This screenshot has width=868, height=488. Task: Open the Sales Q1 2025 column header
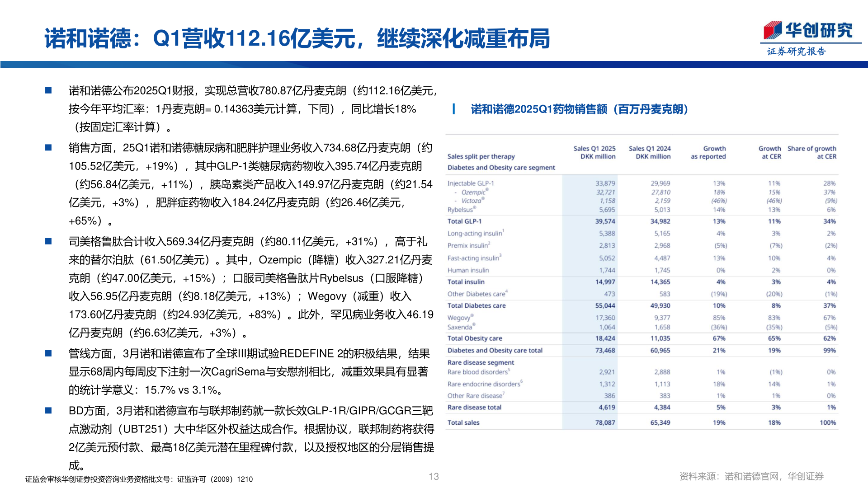point(595,152)
